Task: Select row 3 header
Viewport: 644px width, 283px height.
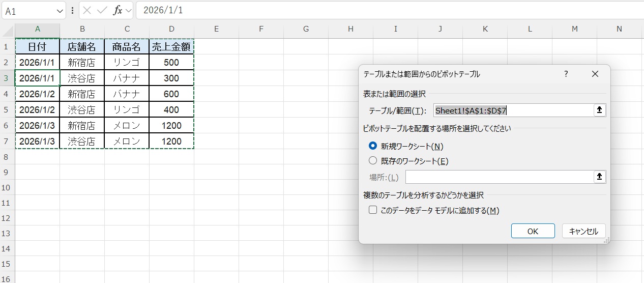Action: [x=7, y=78]
